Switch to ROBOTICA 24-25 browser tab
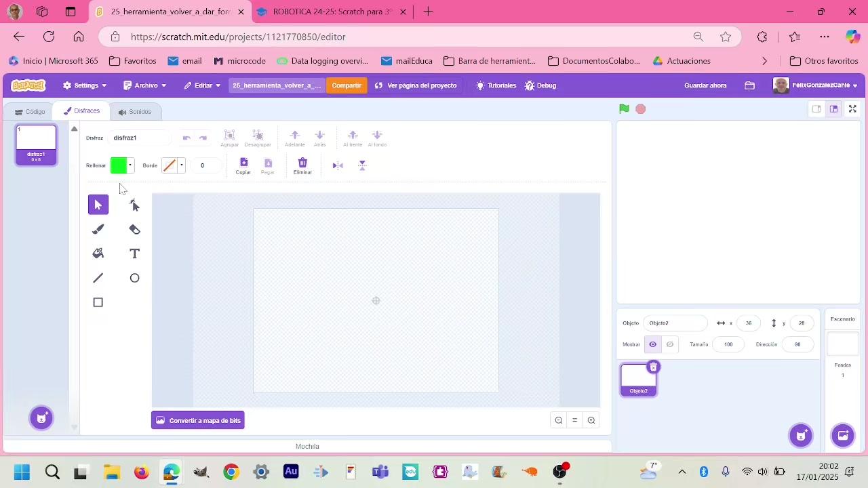 [x=332, y=12]
